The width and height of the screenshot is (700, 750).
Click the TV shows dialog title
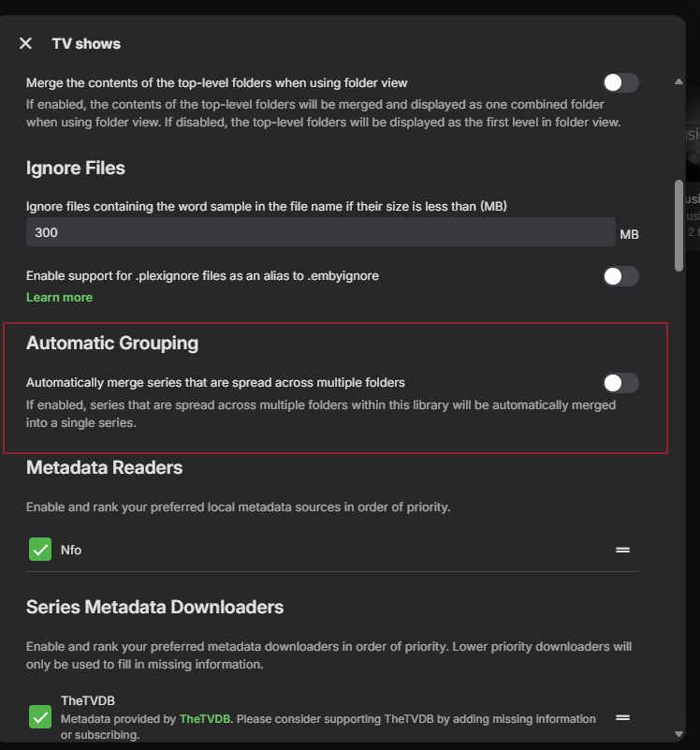86,43
